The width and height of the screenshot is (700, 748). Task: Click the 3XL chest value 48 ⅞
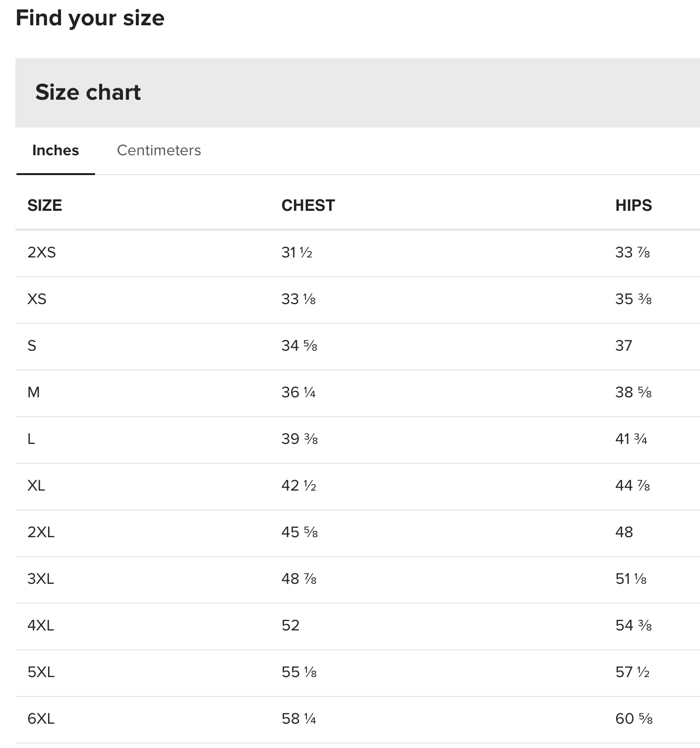tap(299, 579)
